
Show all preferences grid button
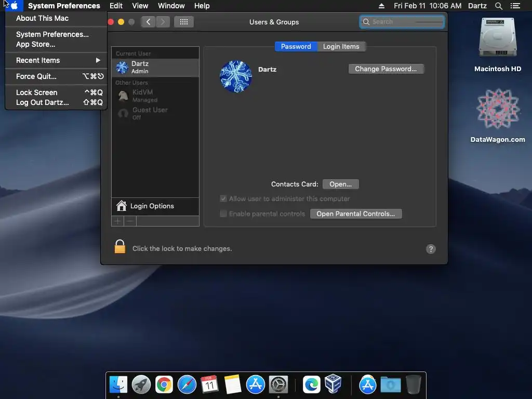click(x=184, y=22)
